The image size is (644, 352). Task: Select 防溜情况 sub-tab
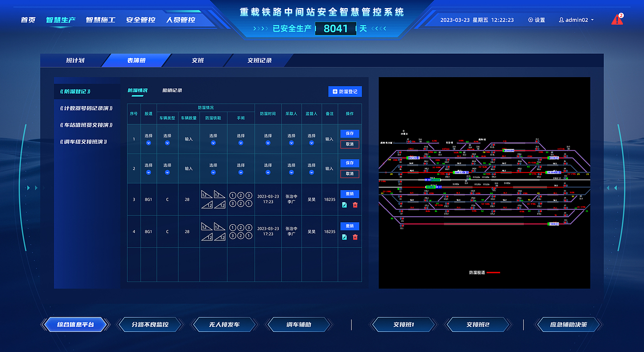pyautogui.click(x=137, y=91)
